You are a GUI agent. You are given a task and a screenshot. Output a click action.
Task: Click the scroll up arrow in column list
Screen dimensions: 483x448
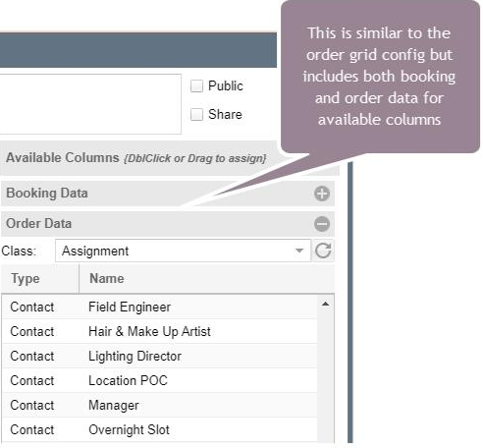point(325,304)
